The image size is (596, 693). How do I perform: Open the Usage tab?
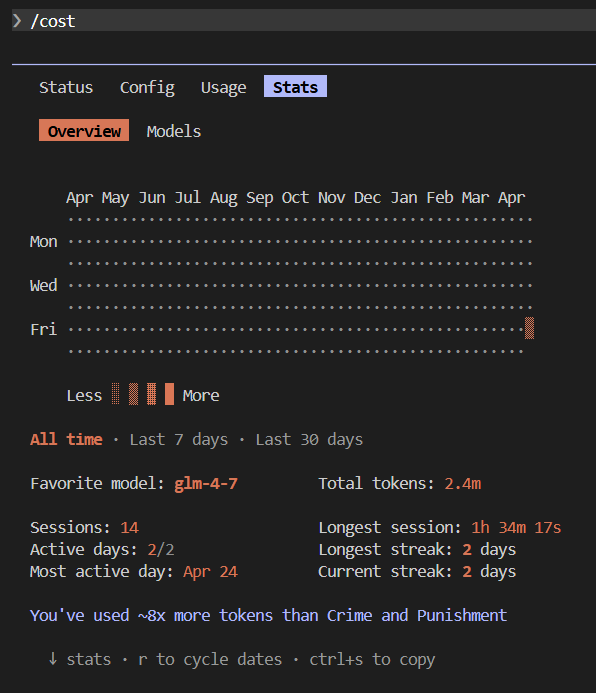(x=224, y=87)
